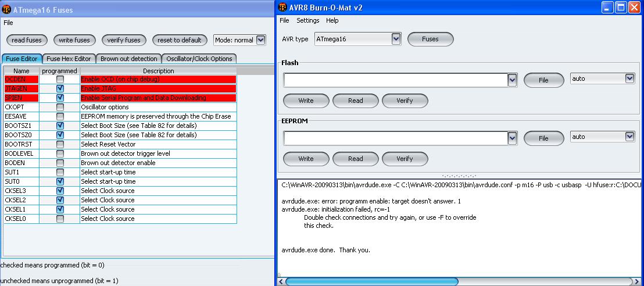
Task: Click the verify fuses button
Action: [124, 40]
